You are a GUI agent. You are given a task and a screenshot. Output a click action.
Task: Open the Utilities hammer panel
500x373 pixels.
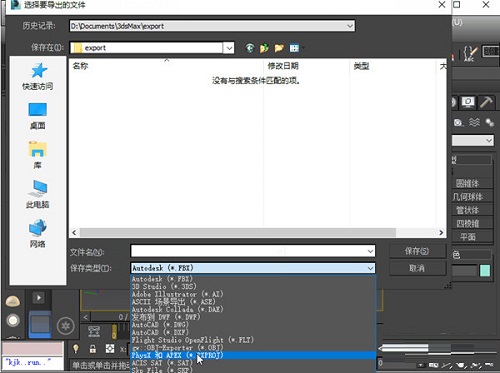point(486,102)
